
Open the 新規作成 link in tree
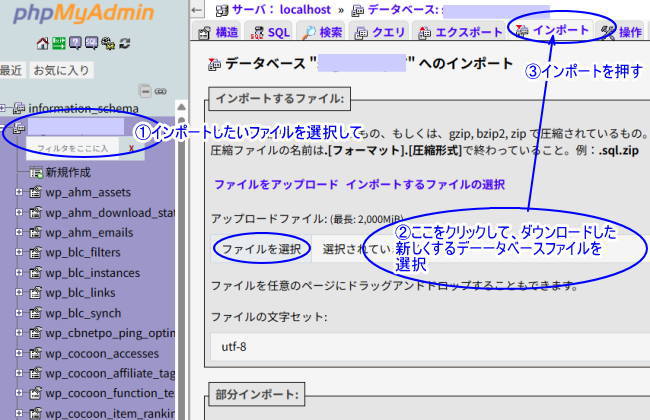tap(68, 172)
